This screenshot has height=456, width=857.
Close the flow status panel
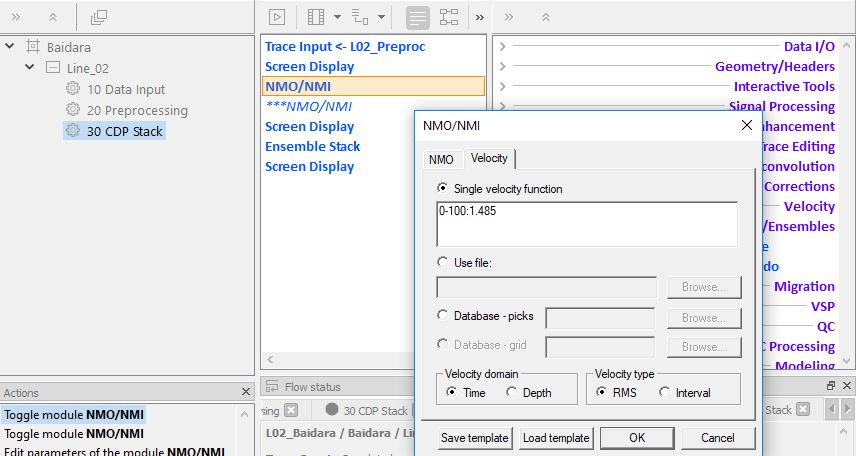pos(847,386)
